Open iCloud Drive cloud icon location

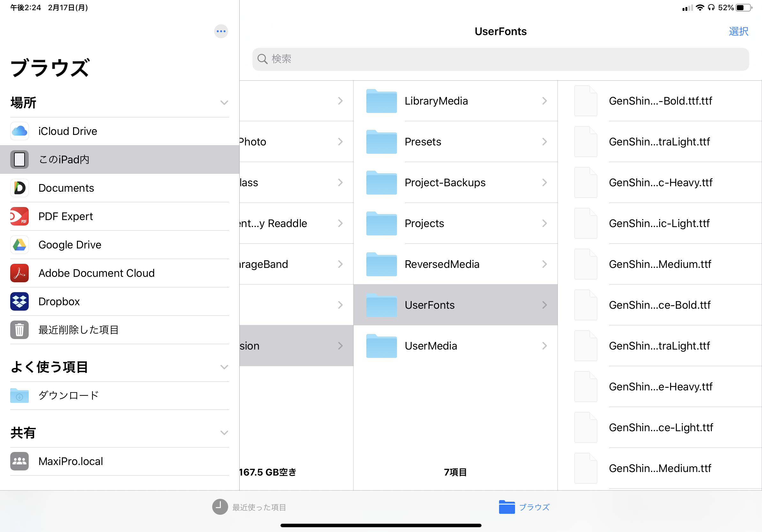click(x=19, y=131)
